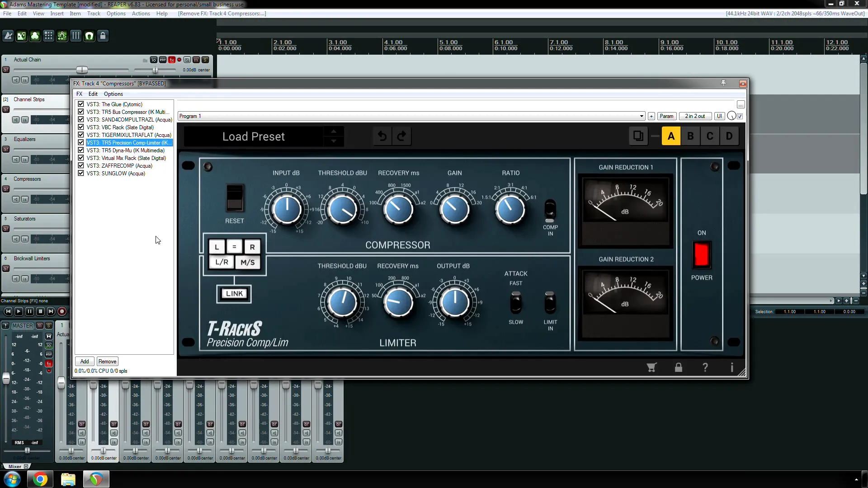Viewport: 868px width, 488px height.
Task: Uncheck SUNGLOW (Acqua) plugin checkbox
Action: [81, 173]
